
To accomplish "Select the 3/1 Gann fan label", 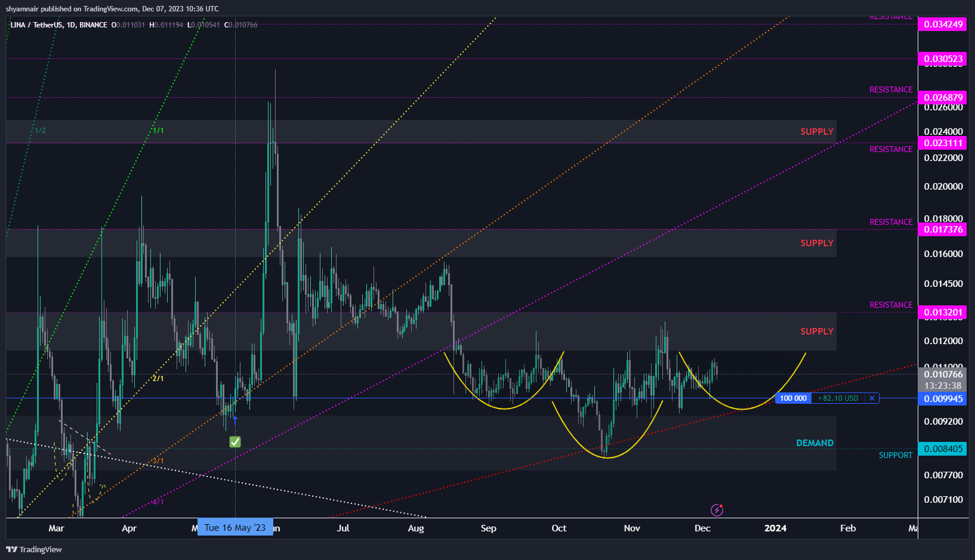I will click(158, 461).
